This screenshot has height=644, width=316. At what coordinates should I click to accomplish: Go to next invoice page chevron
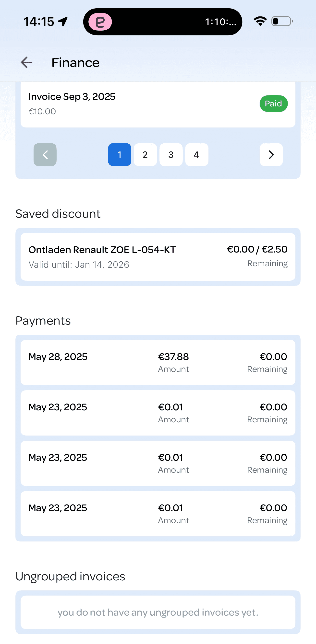click(x=271, y=155)
